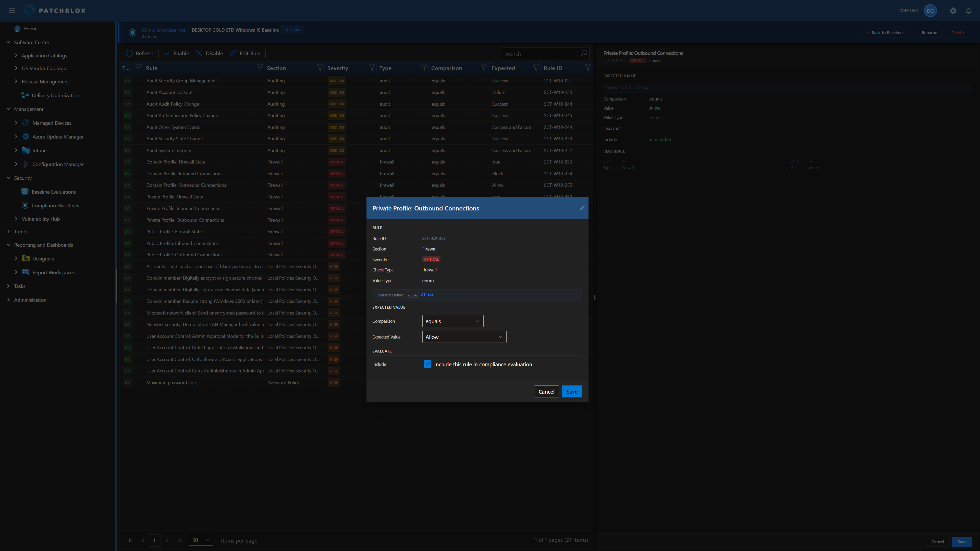Collapse the Management section
Image resolution: width=980 pixels, height=551 pixels.
pos(8,109)
